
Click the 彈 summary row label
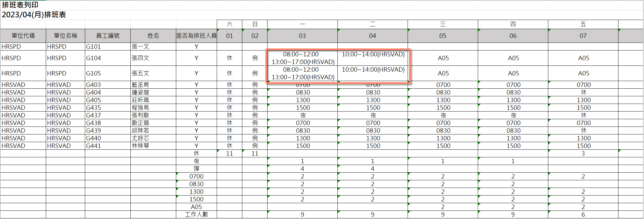pos(196,169)
